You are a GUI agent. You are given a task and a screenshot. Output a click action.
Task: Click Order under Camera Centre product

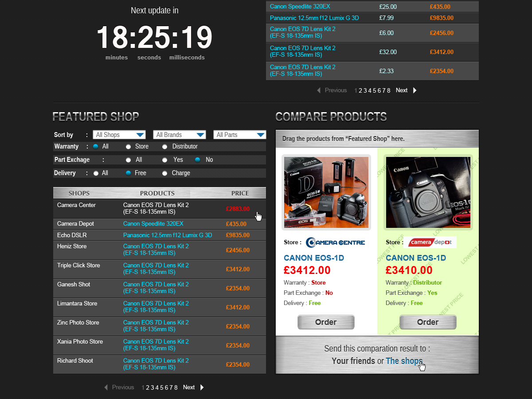[x=326, y=322]
